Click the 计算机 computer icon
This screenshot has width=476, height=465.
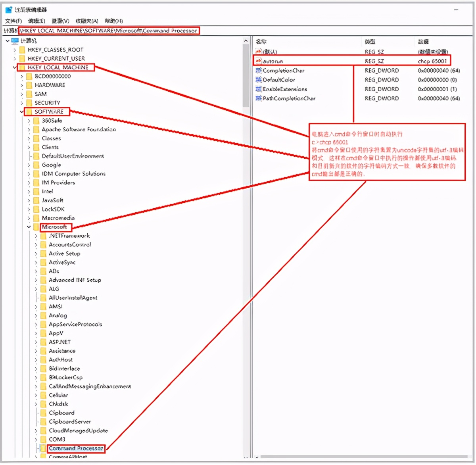click(x=15, y=41)
